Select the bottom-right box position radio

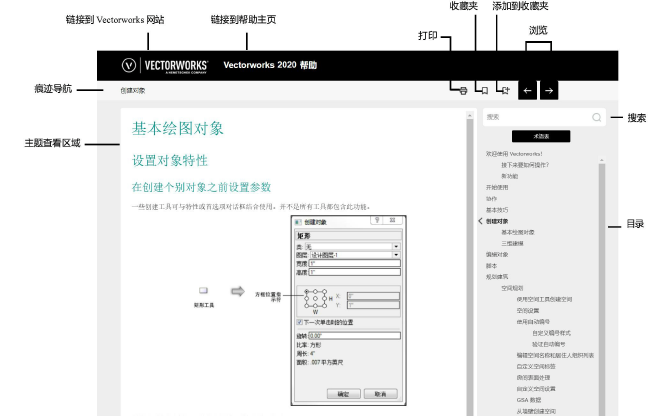324,305
